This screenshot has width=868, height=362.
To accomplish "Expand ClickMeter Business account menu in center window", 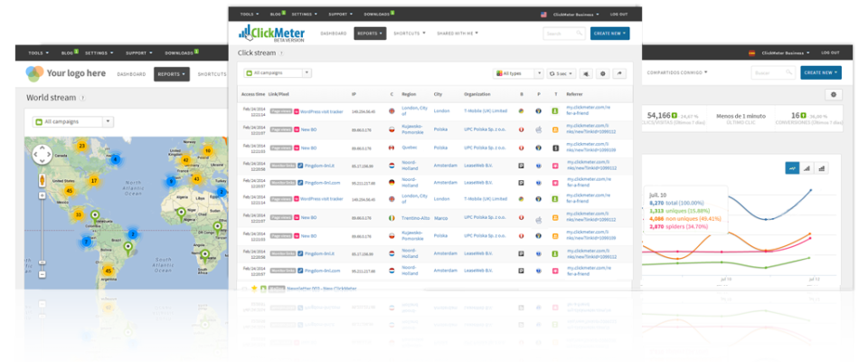I will [576, 14].
